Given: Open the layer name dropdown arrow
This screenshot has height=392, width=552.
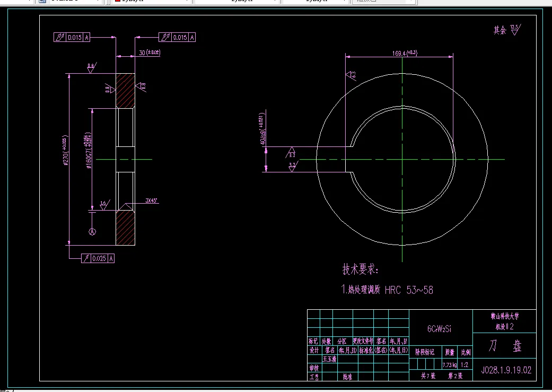Looking at the screenshot, I should 98,2.
